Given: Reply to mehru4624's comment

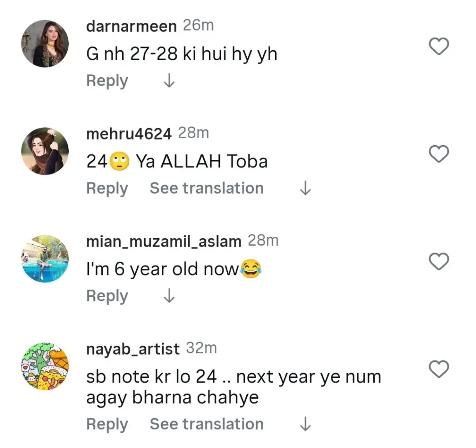Looking at the screenshot, I should 107,188.
